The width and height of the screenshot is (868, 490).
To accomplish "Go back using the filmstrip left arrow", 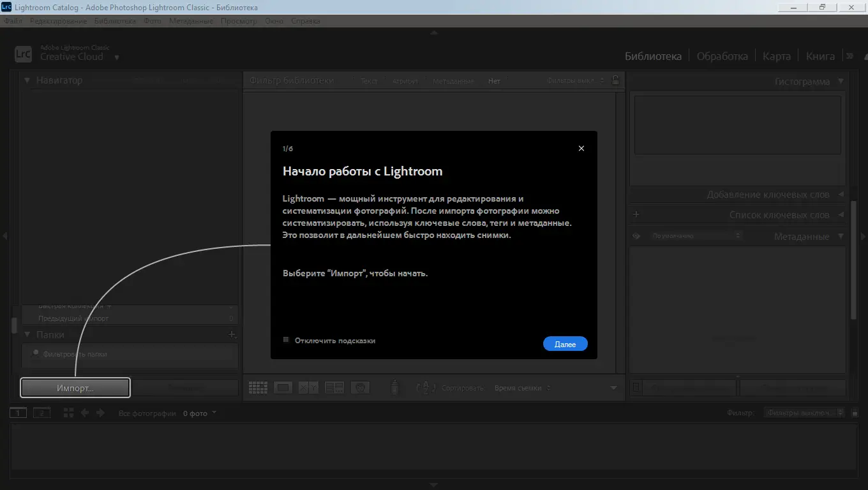I will 85,413.
